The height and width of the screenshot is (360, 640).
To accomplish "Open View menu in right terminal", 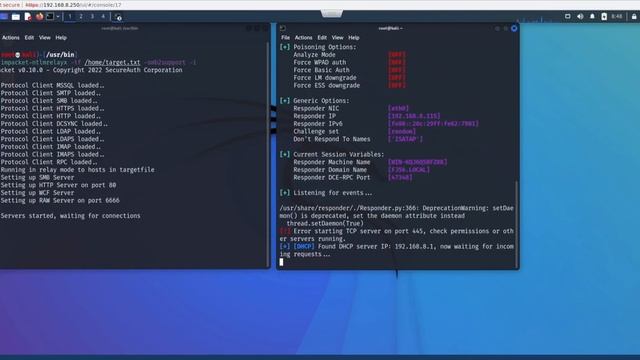I will 338,38.
